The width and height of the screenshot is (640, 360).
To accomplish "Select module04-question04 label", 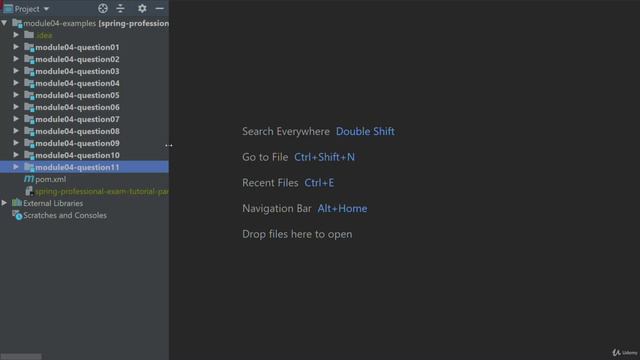I will coord(77,83).
